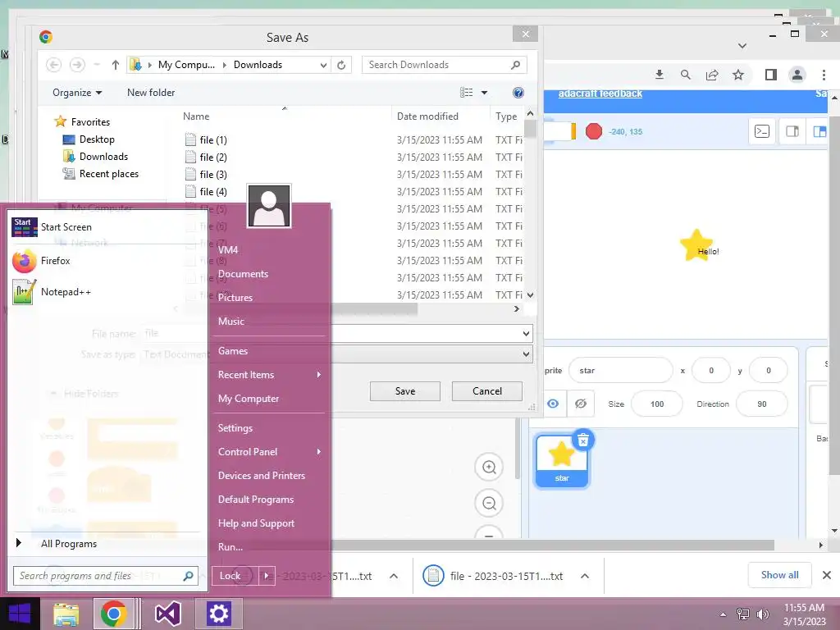Open the File name combo box dropdown
This screenshot has height=630, width=840.
pos(526,334)
